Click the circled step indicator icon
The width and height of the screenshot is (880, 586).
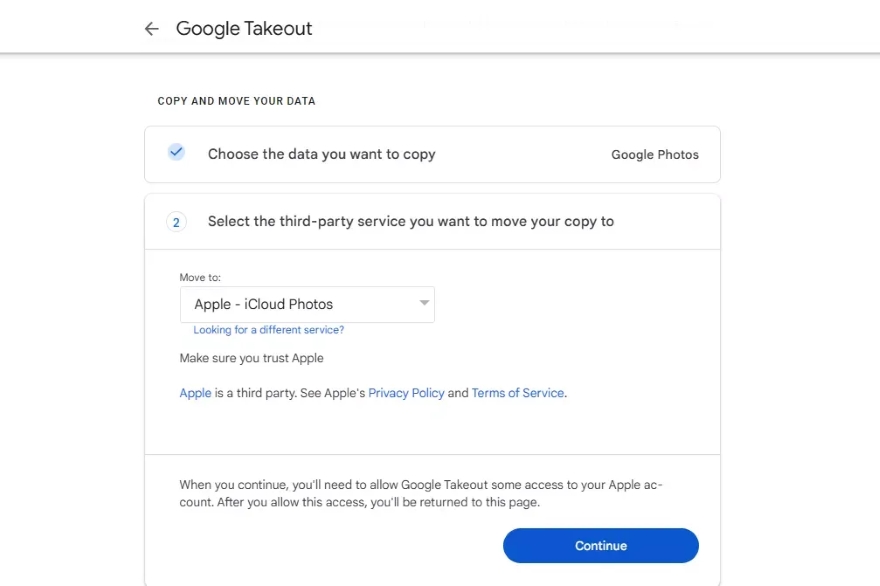click(x=176, y=221)
